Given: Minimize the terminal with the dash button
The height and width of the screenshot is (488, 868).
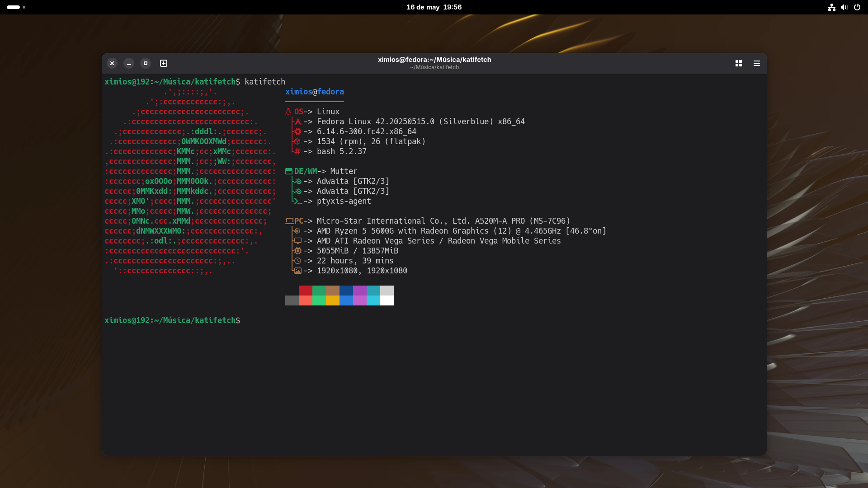Looking at the screenshot, I should (x=129, y=63).
